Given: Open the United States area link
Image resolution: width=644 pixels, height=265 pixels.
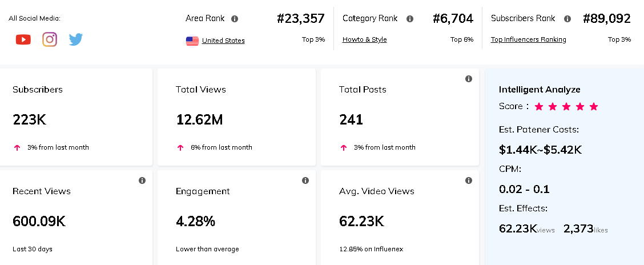Looking at the screenshot, I should (x=223, y=41).
